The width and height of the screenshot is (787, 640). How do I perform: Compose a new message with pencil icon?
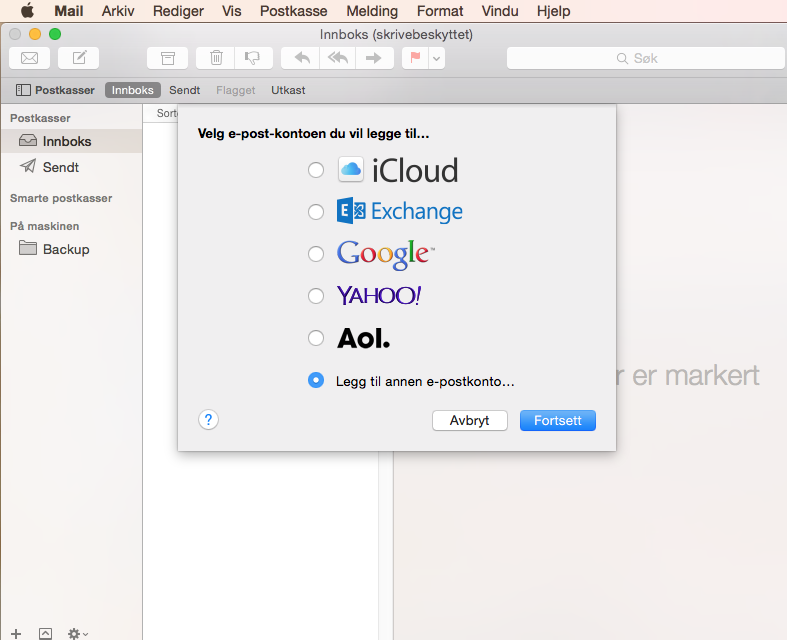coord(78,58)
